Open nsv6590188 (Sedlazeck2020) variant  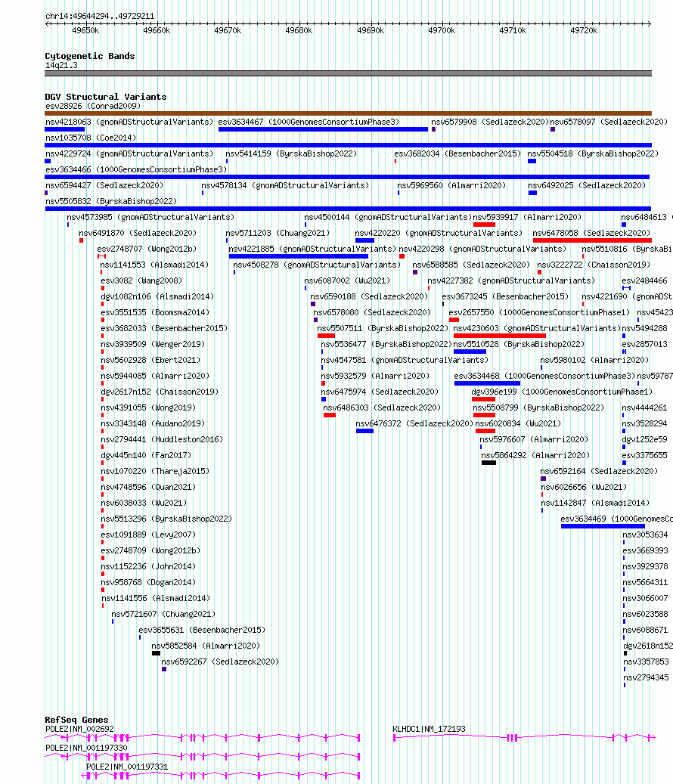point(369,297)
